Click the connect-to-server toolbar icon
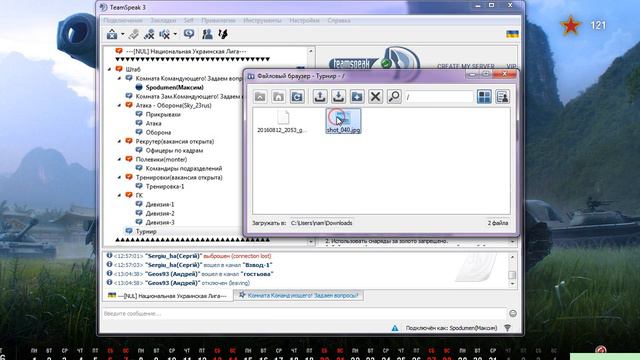This screenshot has height=360, width=640. pyautogui.click(x=112, y=34)
